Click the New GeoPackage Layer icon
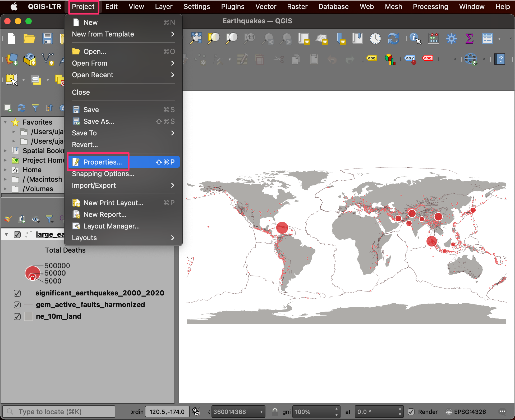Image resolution: width=515 pixels, height=420 pixels. pyautogui.click(x=30, y=59)
